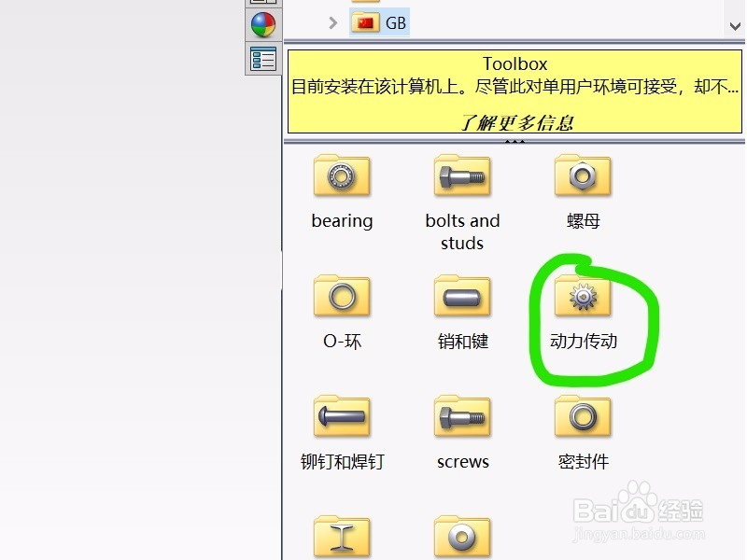Click the 铆钉和焊钉 label text
Screen dimensions: 747x560
click(342, 461)
